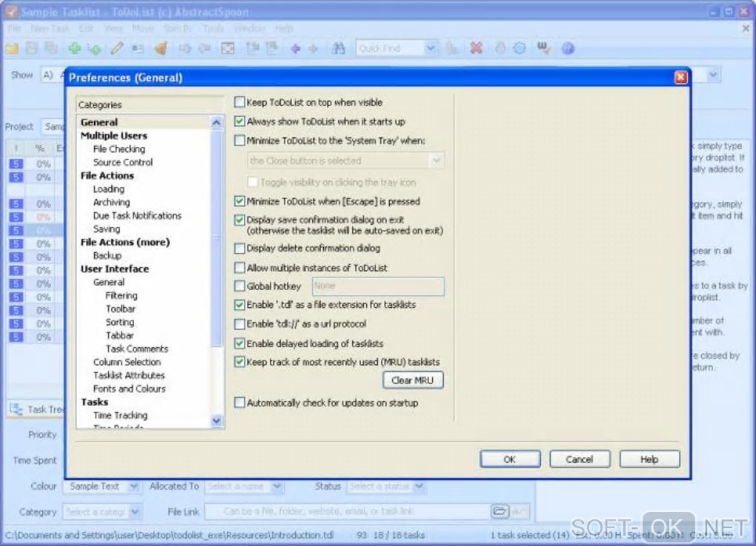The image size is (756, 546).
Task: Click the Categories list scroll down arrow
Action: pos(216,421)
